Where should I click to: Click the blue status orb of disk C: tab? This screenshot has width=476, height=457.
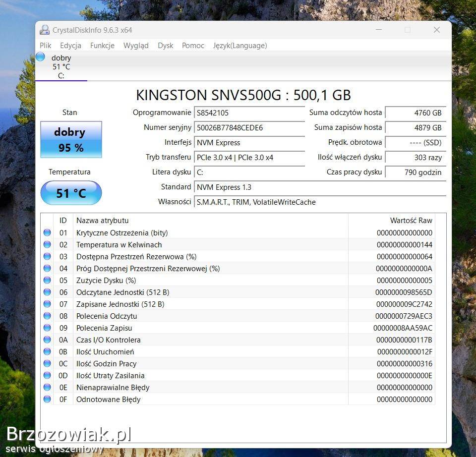[x=40, y=57]
